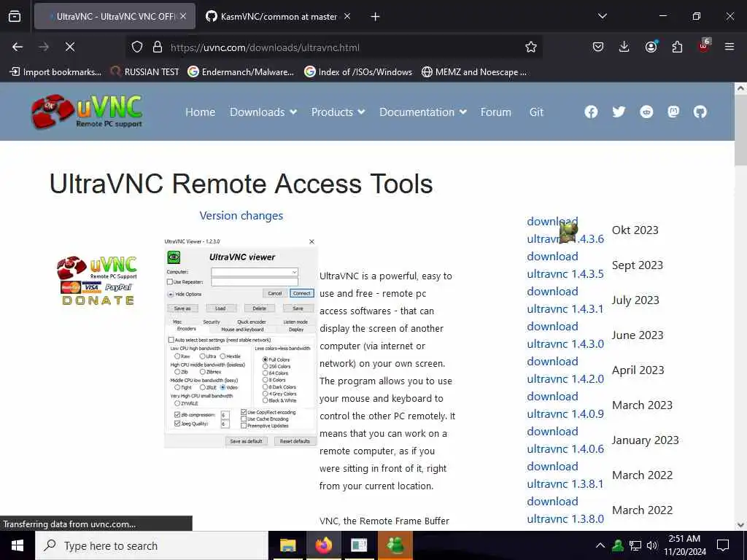
Task: Visit uVNC GitHub page icon
Action: pyautogui.click(x=700, y=112)
